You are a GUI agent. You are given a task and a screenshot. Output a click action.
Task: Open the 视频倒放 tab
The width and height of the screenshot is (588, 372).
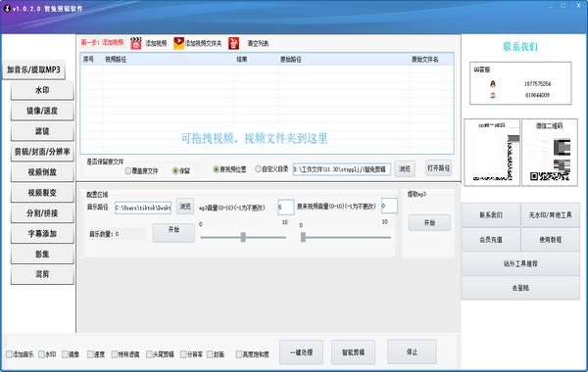coord(42,172)
